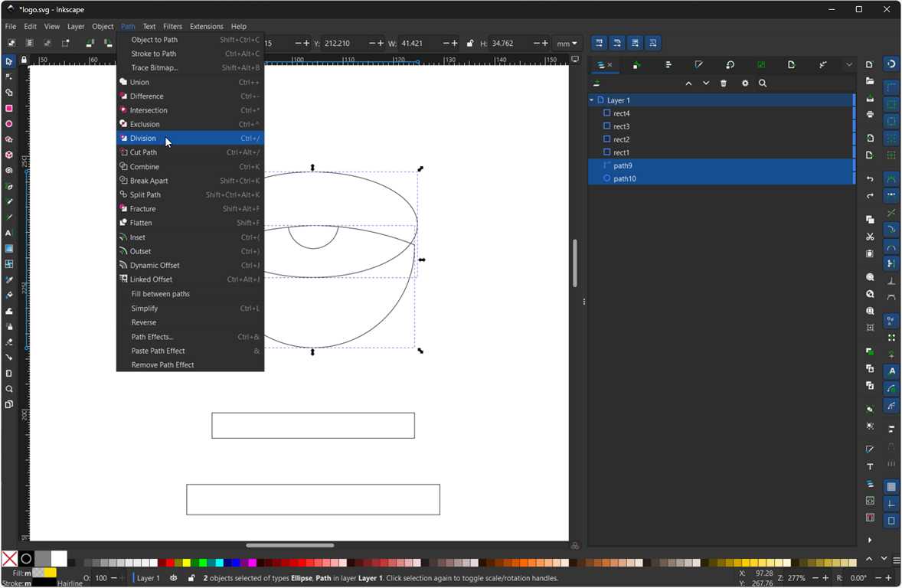Toggle layer visibility in status bar
The image size is (902, 588).
tap(174, 578)
